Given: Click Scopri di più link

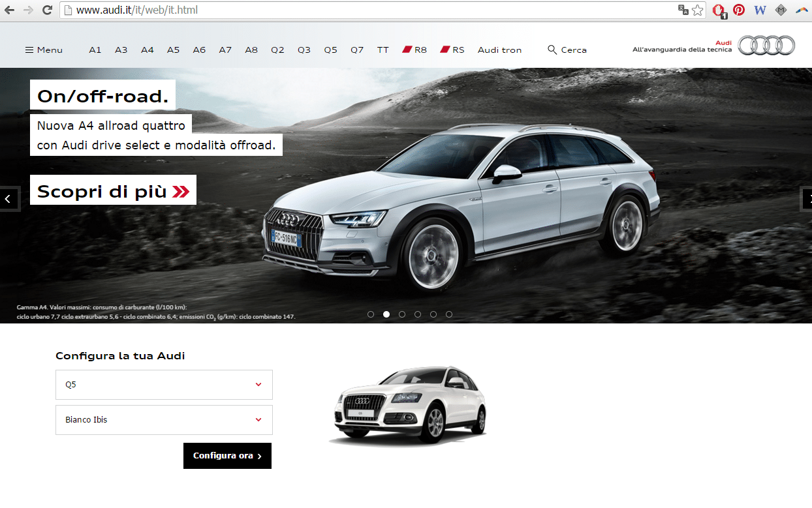Looking at the screenshot, I should tap(113, 190).
